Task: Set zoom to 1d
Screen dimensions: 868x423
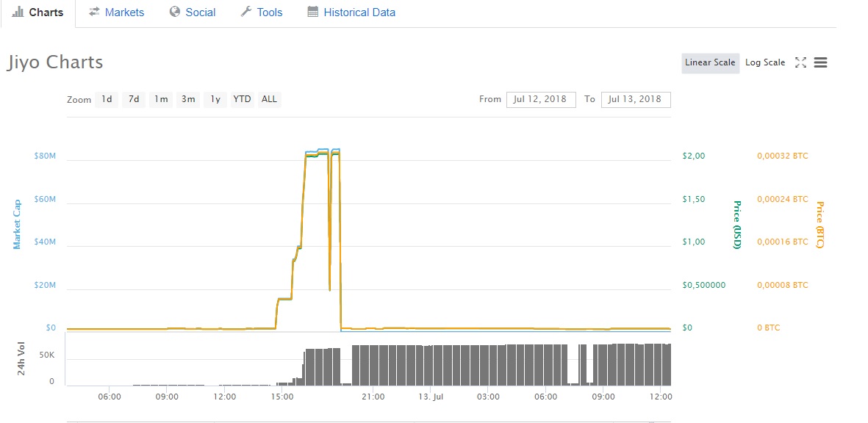Action: point(107,100)
